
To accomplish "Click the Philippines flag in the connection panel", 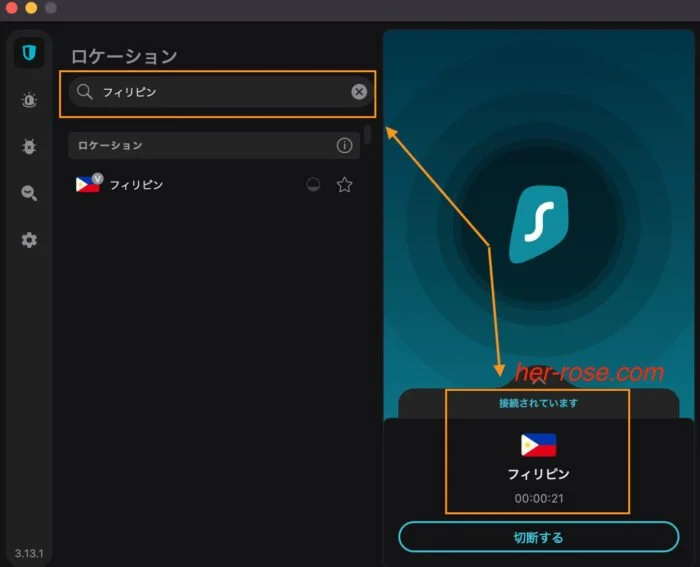I will 538,445.
